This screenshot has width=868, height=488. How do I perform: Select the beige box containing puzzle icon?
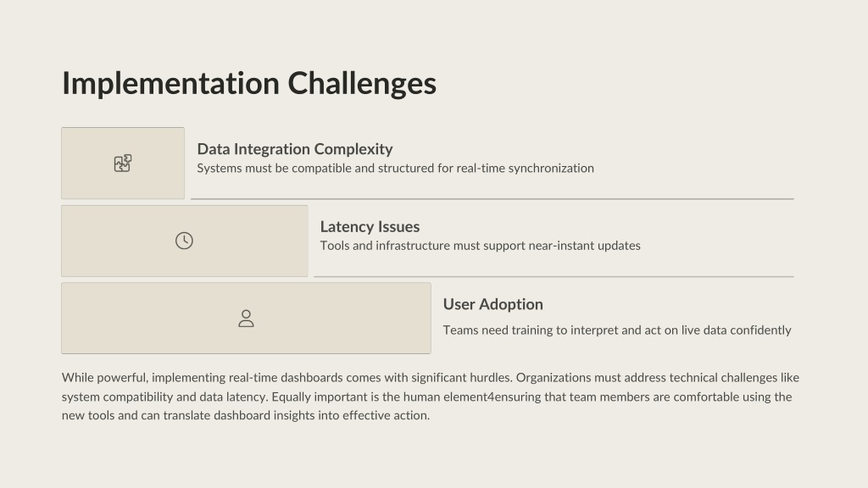click(123, 164)
